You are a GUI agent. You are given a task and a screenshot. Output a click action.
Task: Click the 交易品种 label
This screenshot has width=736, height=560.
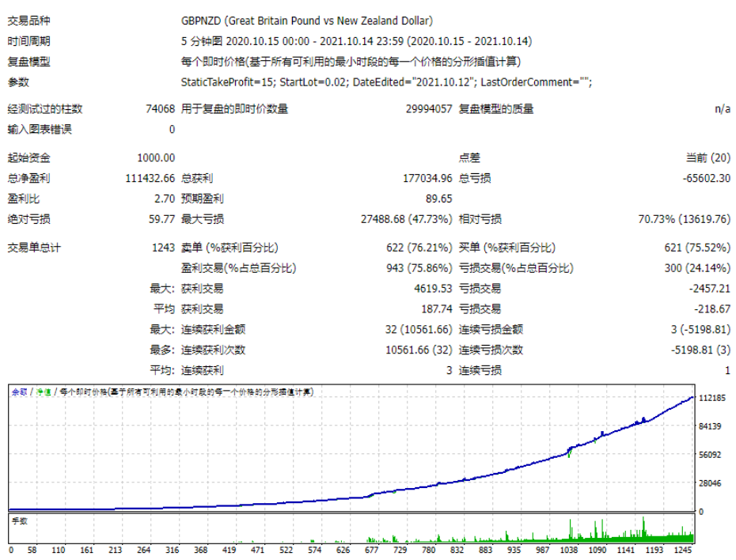point(28,21)
